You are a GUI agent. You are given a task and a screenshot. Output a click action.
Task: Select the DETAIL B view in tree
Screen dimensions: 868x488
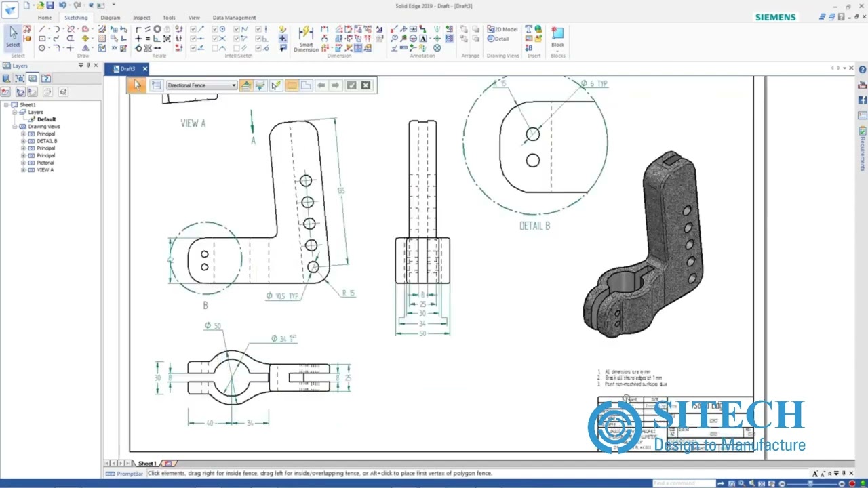tap(47, 141)
